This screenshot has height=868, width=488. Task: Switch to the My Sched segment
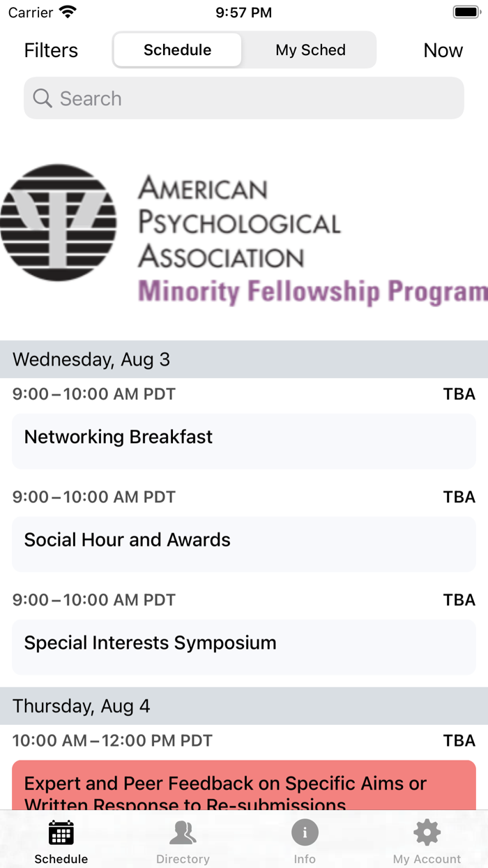coord(310,50)
